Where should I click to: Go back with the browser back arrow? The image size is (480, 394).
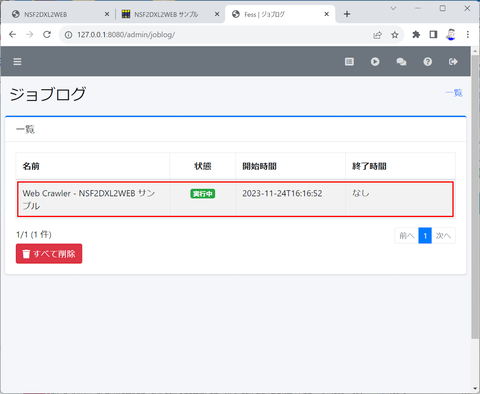point(13,34)
